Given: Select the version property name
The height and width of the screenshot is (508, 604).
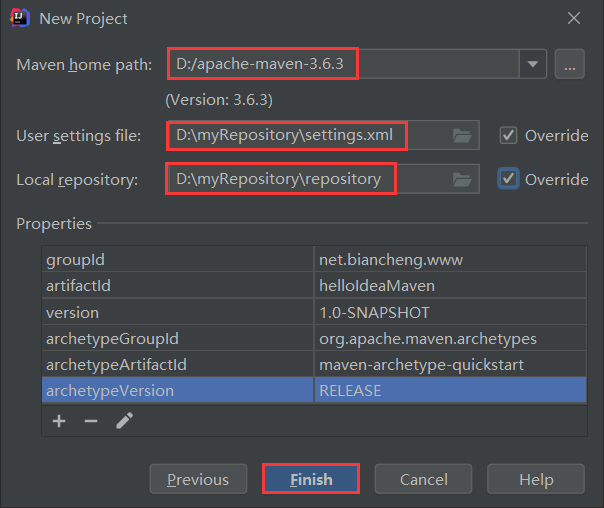Looking at the screenshot, I should coord(178,312).
